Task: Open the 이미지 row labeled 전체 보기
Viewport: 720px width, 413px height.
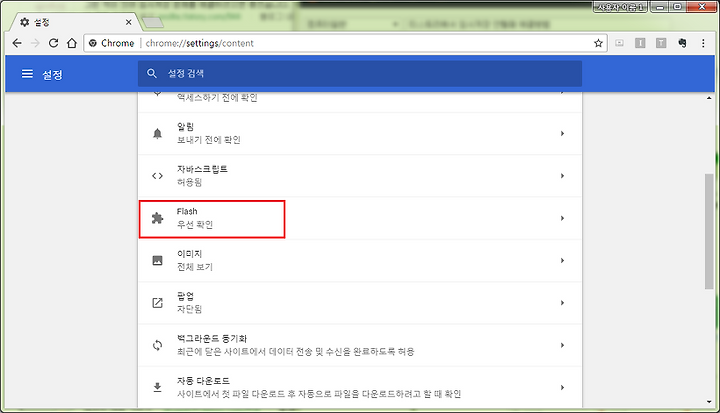Action: click(360, 260)
